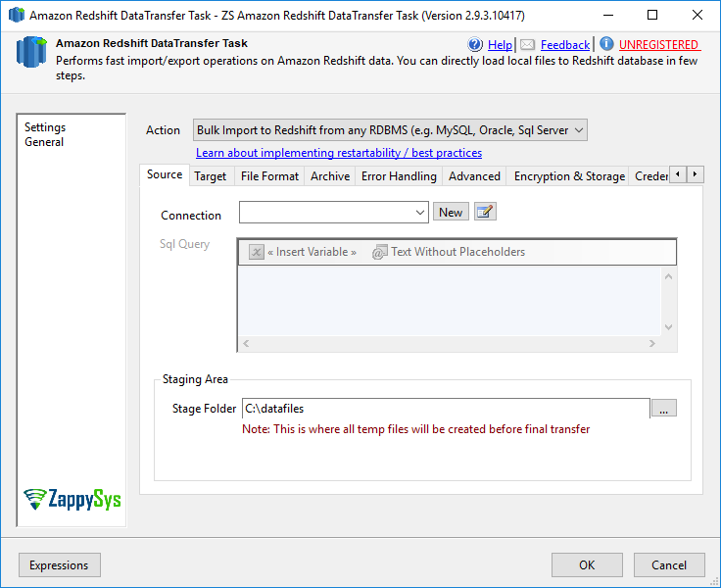
Task: Open the Feedback link
Action: click(x=565, y=45)
